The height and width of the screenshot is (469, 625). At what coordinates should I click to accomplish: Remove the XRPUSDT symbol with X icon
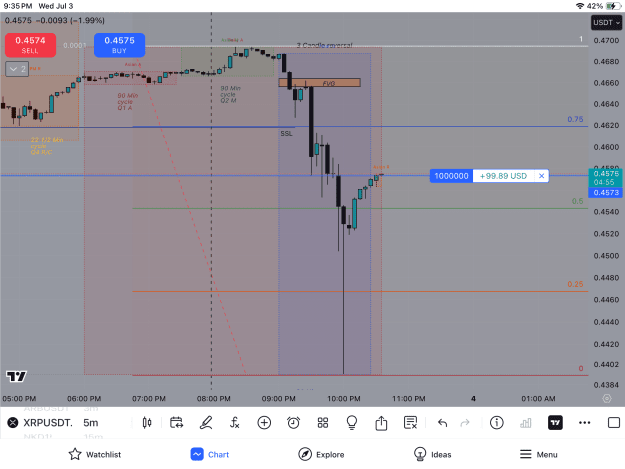(x=13, y=422)
